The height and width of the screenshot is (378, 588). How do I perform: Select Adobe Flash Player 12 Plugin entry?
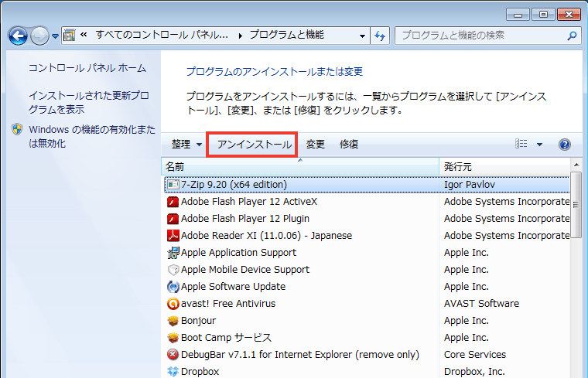tap(367, 219)
